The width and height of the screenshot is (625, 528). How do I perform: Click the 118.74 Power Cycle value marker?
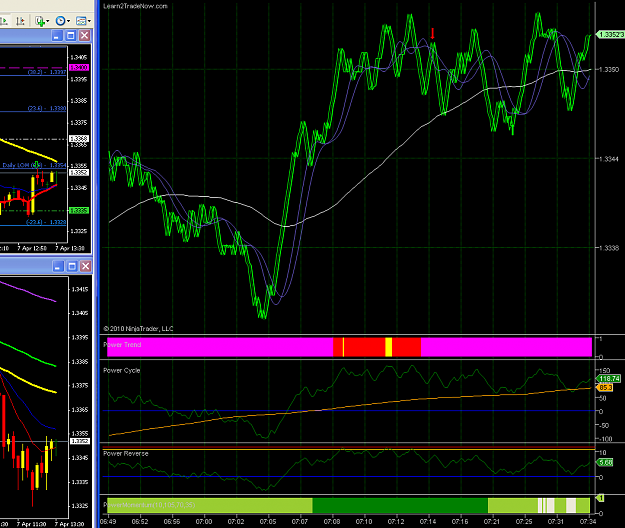coord(609,379)
